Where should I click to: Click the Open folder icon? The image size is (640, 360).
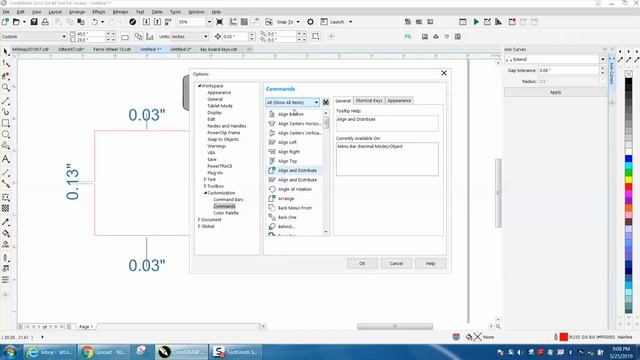[16, 22]
